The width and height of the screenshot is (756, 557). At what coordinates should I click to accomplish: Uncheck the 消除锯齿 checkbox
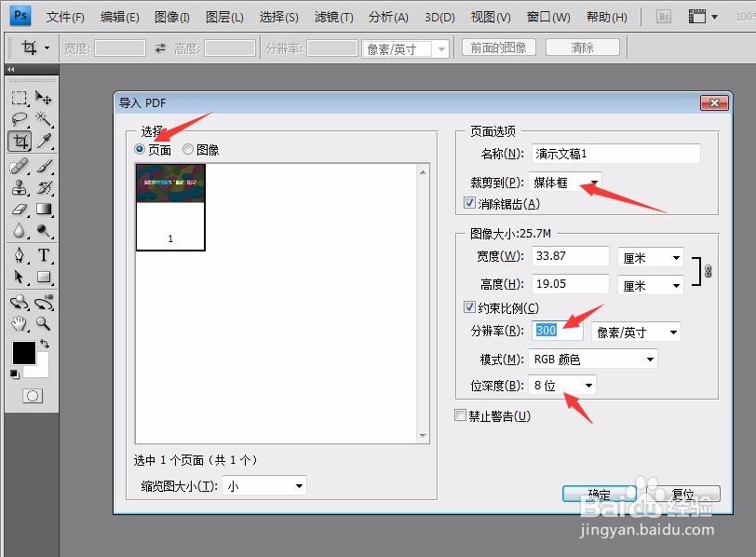point(470,203)
